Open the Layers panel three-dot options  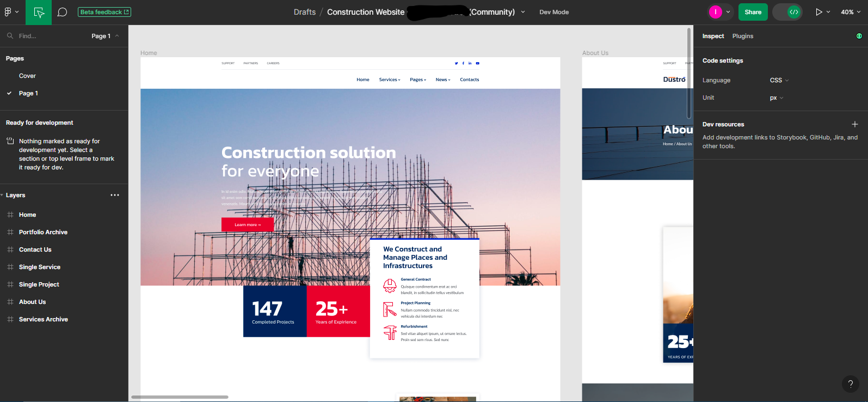pyautogui.click(x=115, y=195)
